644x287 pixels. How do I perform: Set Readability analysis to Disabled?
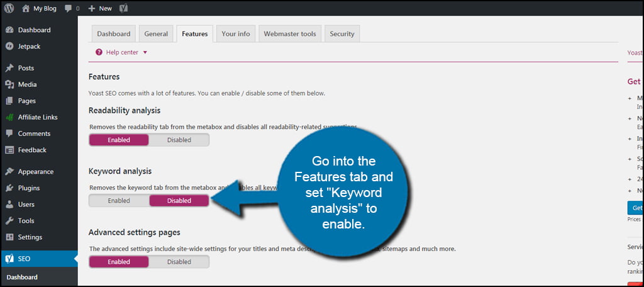[x=179, y=140]
